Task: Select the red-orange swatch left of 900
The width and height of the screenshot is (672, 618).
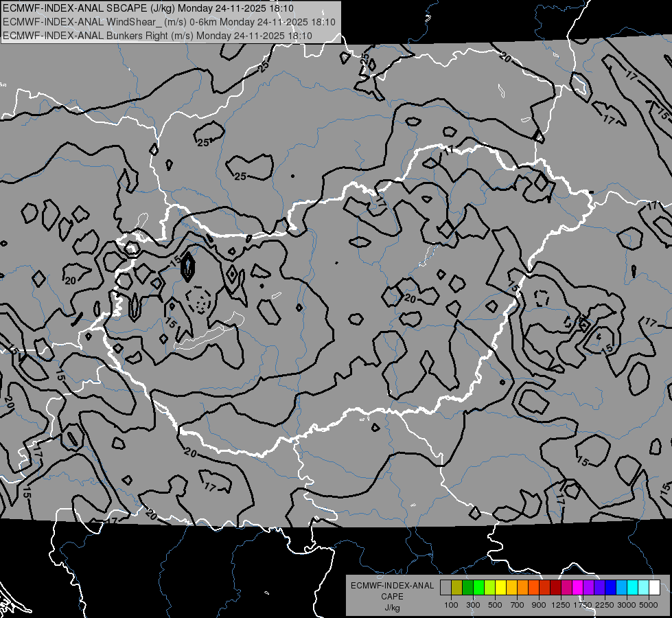Action: tap(533, 588)
